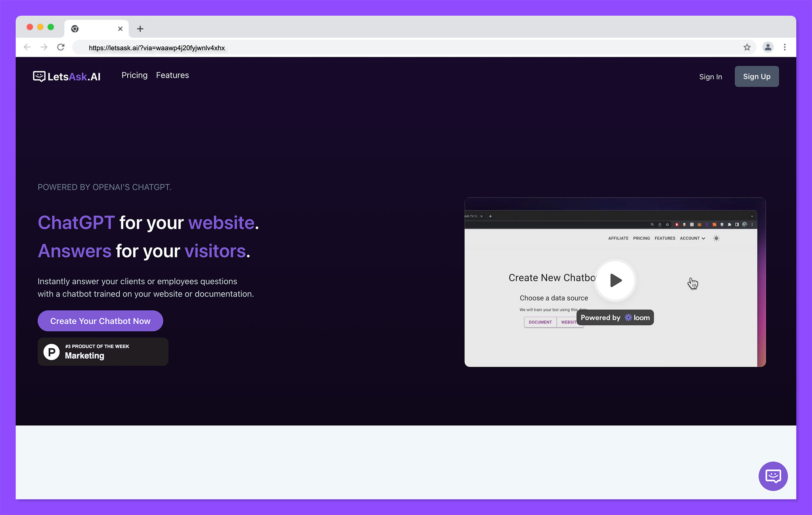Select DOCUMENT data source in video
Screen dimensions: 812x515
pyautogui.click(x=540, y=322)
